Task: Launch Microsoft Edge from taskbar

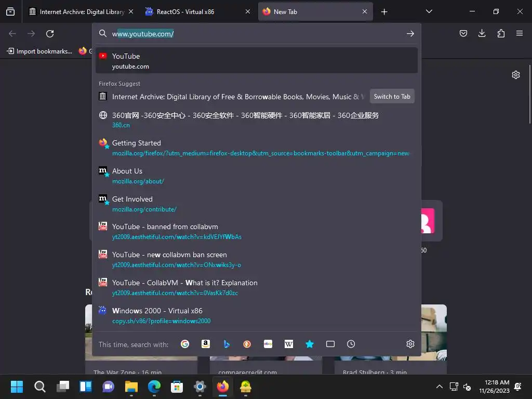Action: (x=154, y=387)
